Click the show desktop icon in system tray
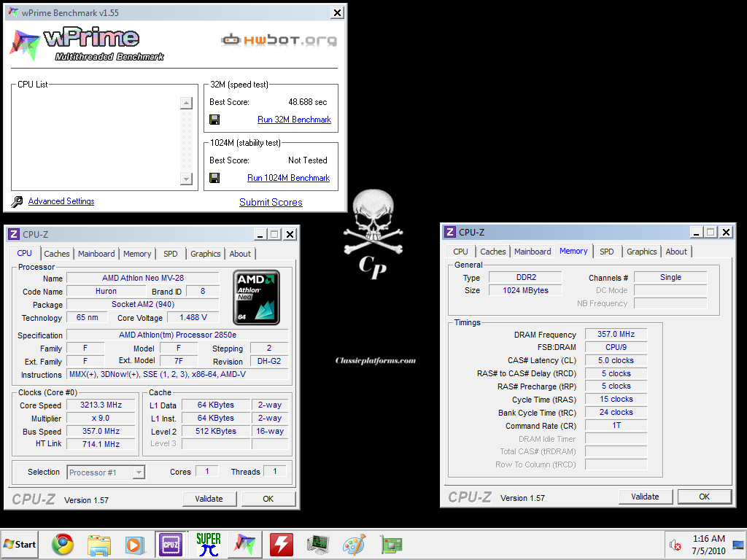747x560 pixels. click(738, 545)
